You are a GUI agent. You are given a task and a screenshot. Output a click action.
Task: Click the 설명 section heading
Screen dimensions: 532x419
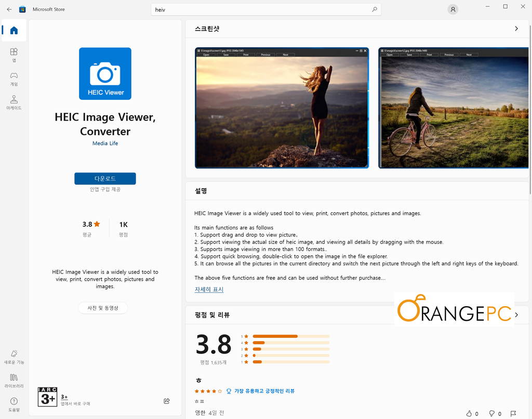[201, 191]
